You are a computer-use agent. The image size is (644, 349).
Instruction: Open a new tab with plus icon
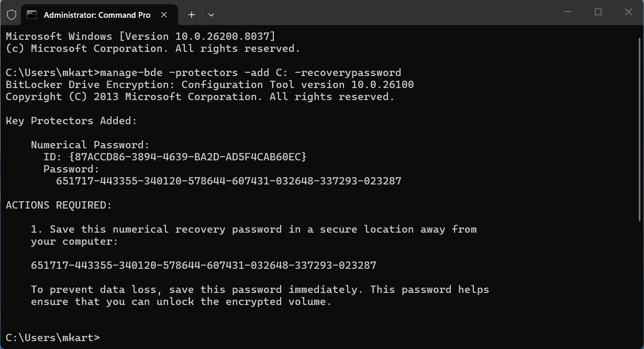pyautogui.click(x=192, y=15)
